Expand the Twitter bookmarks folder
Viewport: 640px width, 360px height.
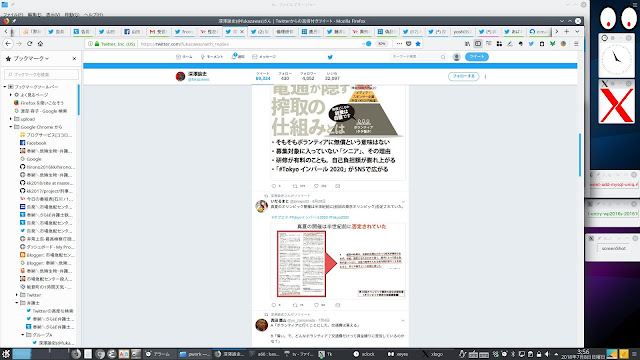(x=17, y=295)
